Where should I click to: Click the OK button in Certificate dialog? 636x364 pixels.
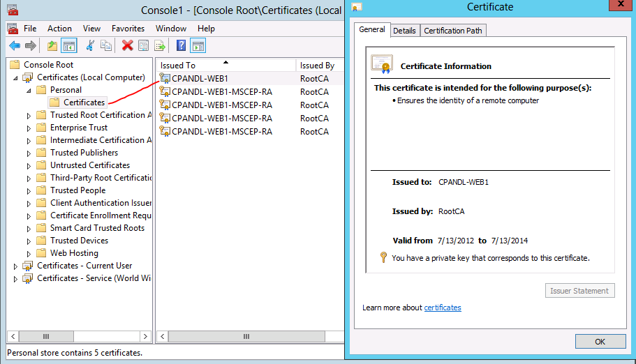(600, 342)
